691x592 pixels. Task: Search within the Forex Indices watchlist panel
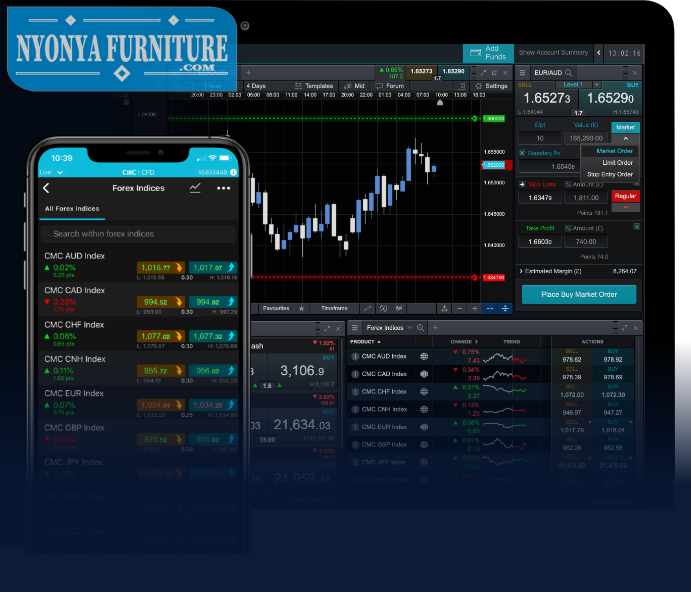(420, 328)
